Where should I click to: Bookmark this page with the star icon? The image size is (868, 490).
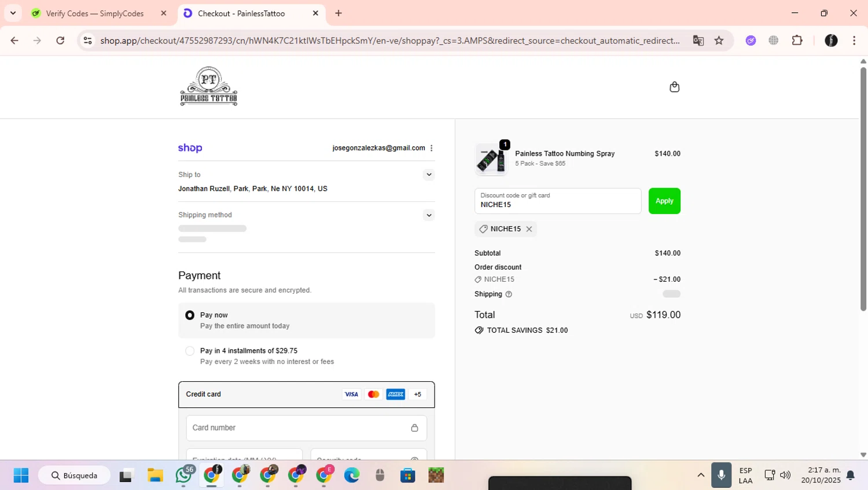(x=719, y=40)
